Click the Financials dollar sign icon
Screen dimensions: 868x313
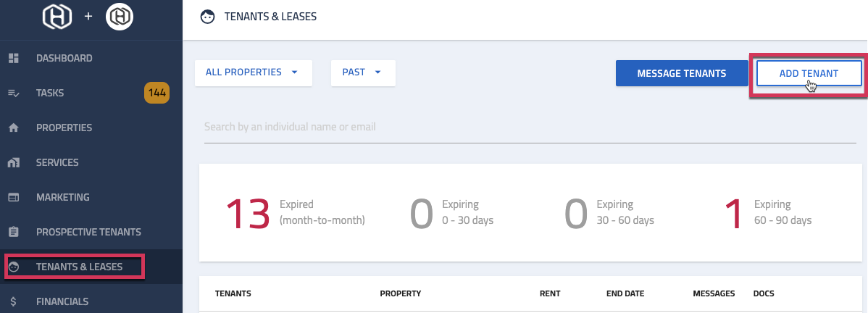coord(14,302)
